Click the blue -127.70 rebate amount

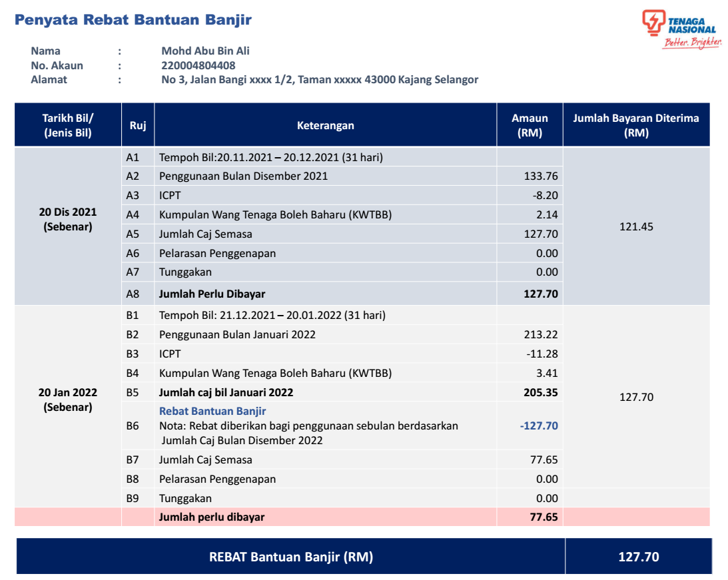click(539, 426)
